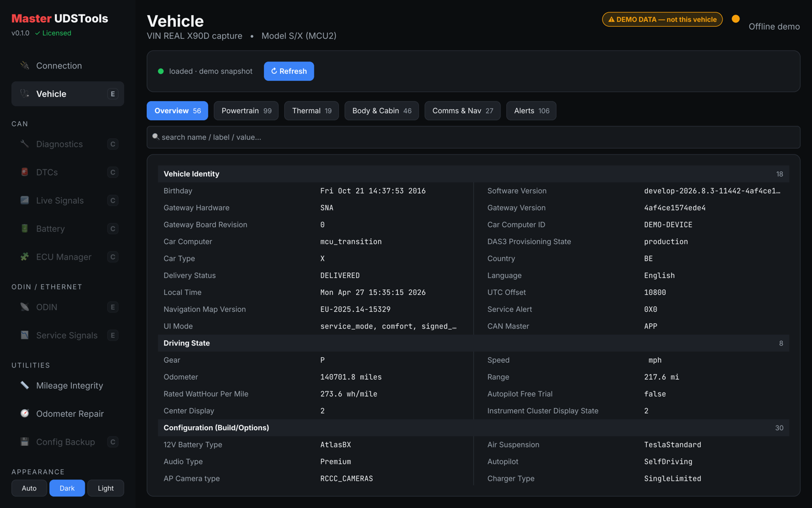The height and width of the screenshot is (508, 812).
Task: Click the Birthday value Fri Oct 21 2016
Action: tap(373, 191)
